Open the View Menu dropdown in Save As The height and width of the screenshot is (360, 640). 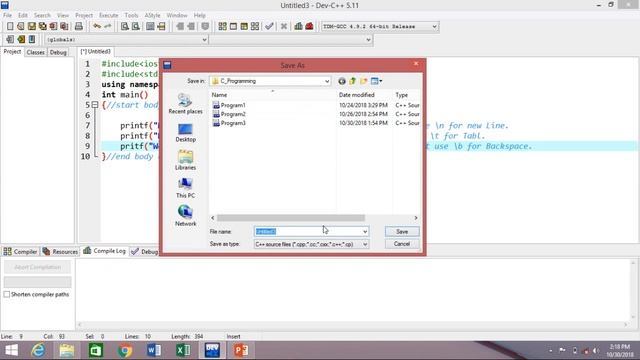[x=376, y=81]
